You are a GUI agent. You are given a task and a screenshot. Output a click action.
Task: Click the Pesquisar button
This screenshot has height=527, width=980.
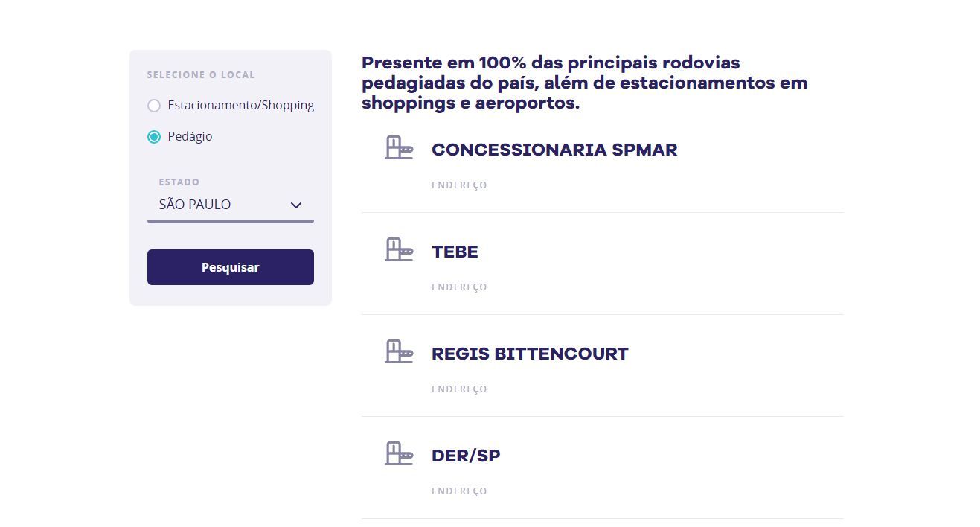pos(231,267)
